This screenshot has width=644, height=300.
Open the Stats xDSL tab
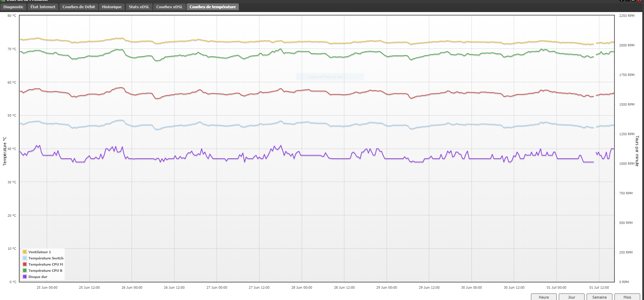tap(139, 7)
